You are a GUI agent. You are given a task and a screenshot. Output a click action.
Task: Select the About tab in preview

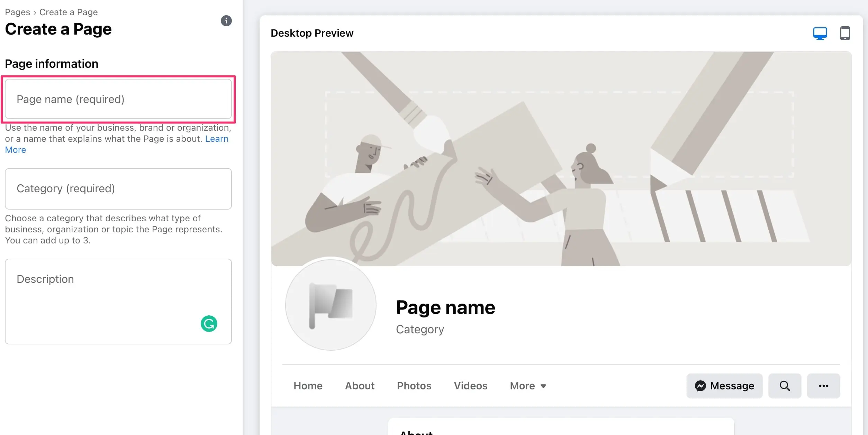(x=360, y=386)
